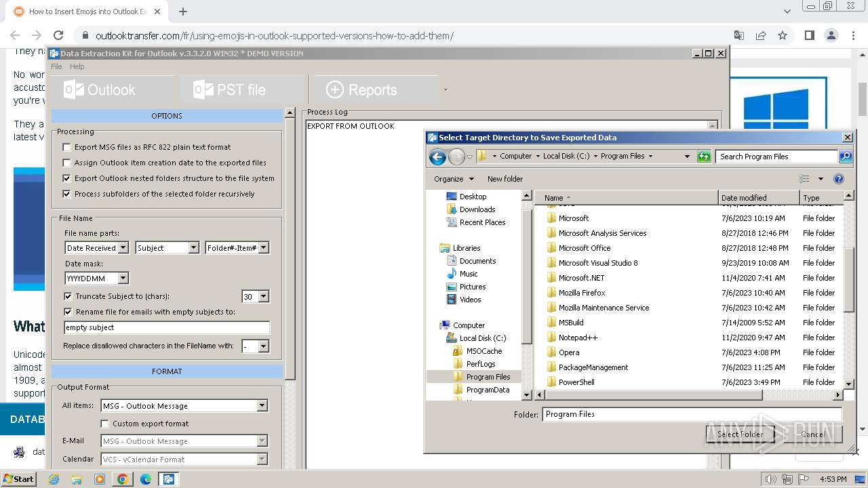
Task: Select the PowerShell folder in list
Action: tap(576, 382)
